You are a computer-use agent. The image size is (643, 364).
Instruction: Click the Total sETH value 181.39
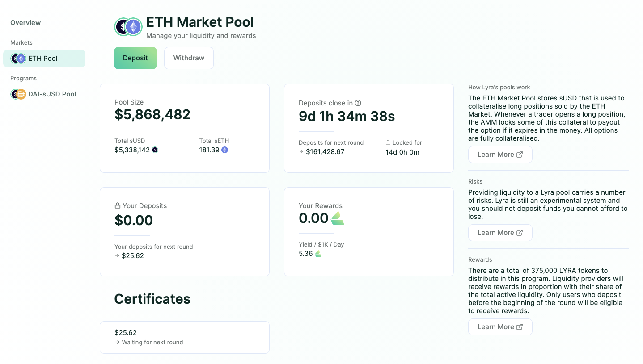209,150
